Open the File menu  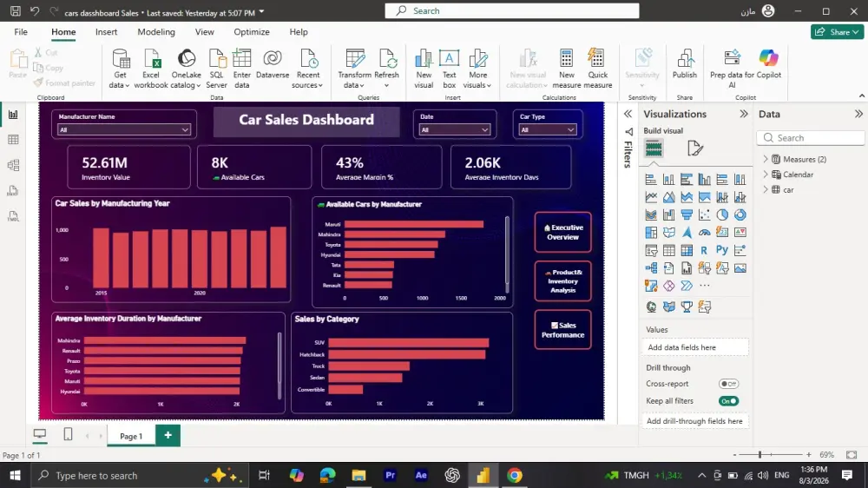point(21,31)
